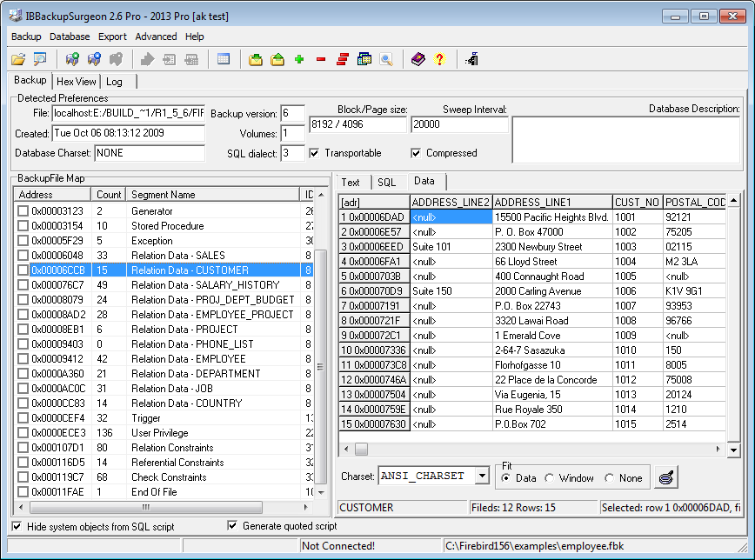The height and width of the screenshot is (560, 755).
Task: Toggle Hide system objects from SQL script
Action: point(17,526)
